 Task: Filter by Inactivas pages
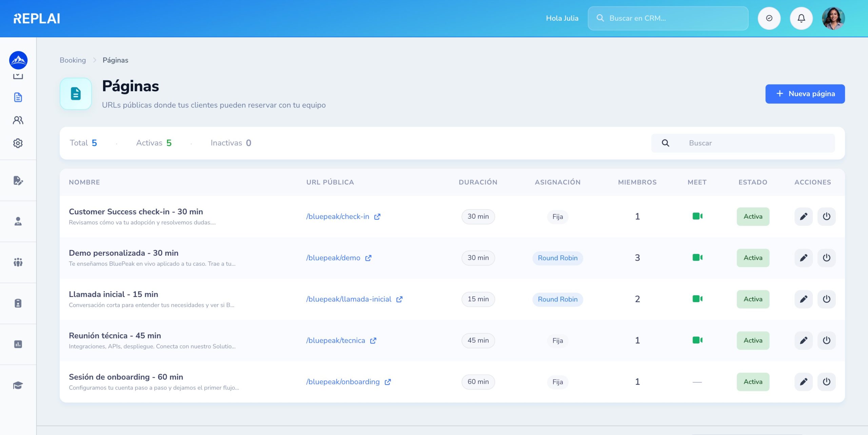231,143
